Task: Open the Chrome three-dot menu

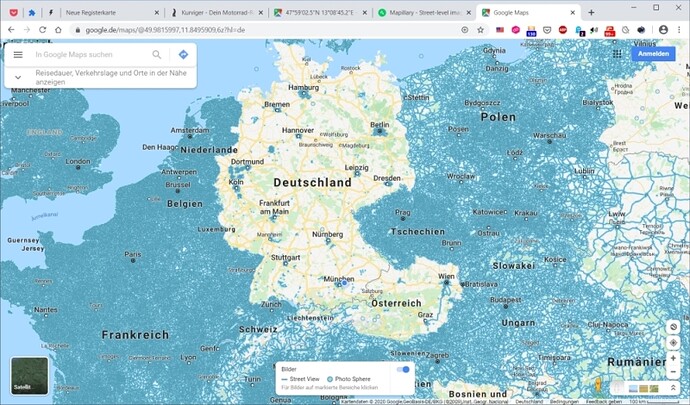Action: tap(679, 30)
